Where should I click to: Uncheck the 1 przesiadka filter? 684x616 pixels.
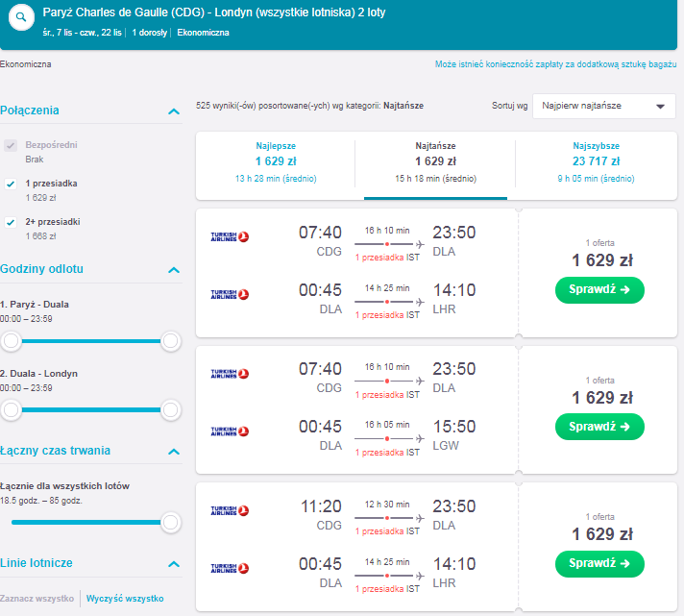click(11, 184)
